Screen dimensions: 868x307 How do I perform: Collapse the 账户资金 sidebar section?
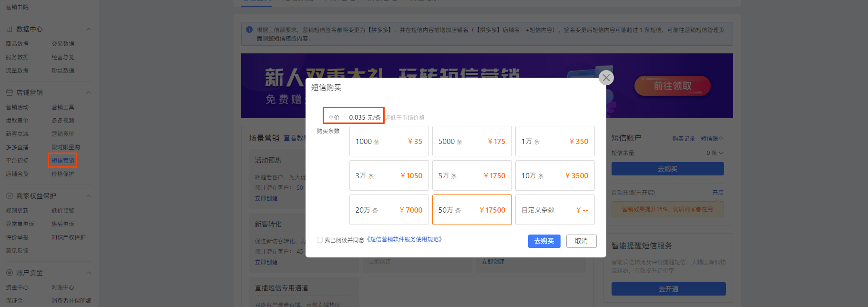click(89, 273)
